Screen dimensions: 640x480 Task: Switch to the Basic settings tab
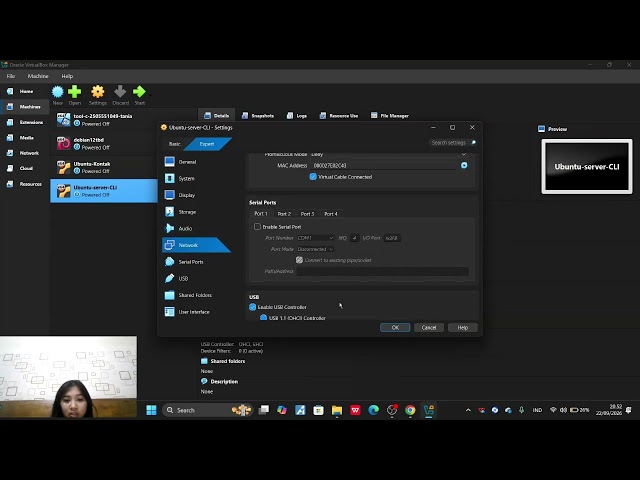coord(175,144)
